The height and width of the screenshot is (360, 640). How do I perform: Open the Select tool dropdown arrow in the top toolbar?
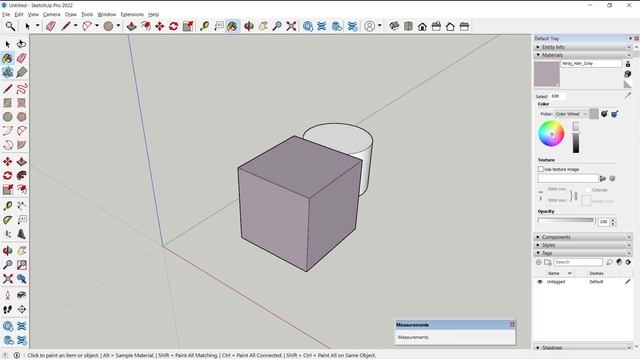point(37,26)
